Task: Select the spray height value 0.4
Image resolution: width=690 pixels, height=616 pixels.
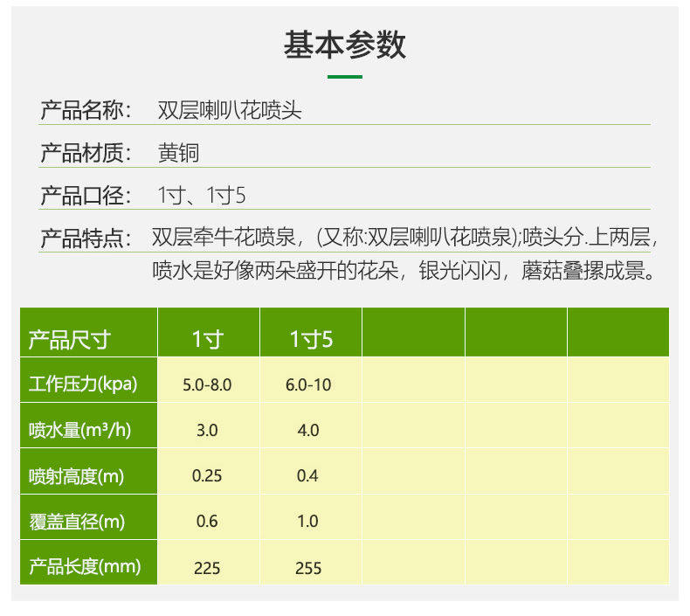Action: pos(307,476)
